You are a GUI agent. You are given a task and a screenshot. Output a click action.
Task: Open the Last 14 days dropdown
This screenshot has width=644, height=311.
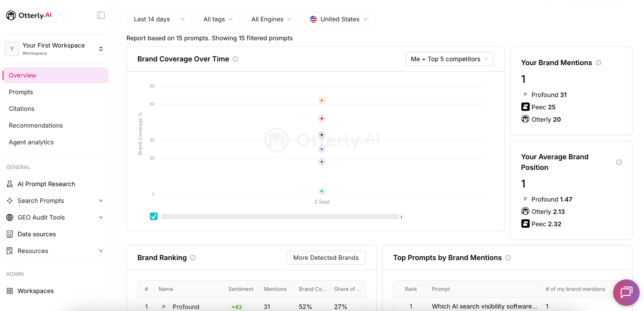[x=159, y=19]
